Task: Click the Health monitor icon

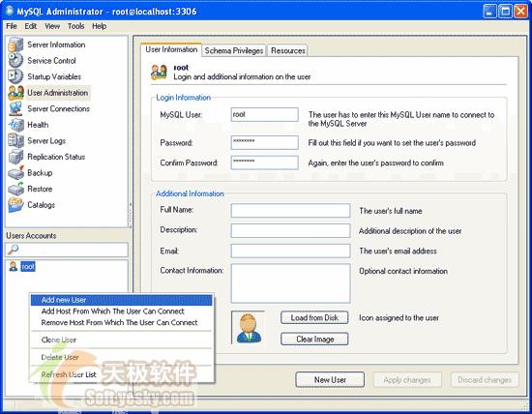Action: point(15,125)
